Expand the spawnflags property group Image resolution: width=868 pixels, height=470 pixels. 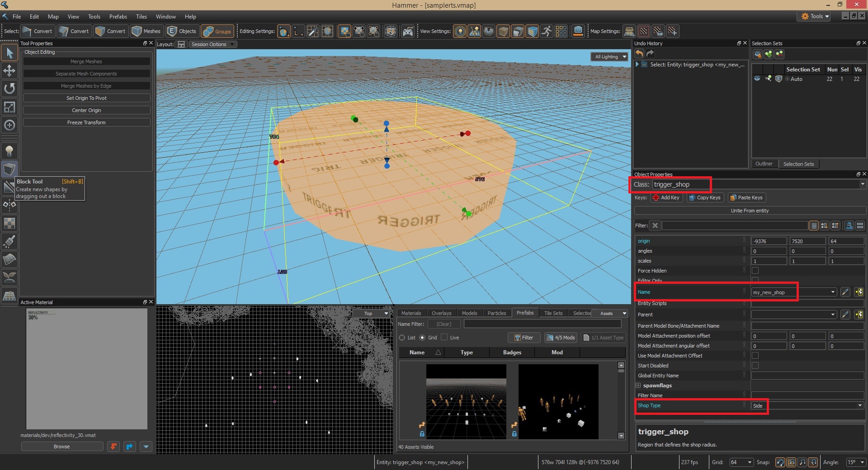coord(638,385)
